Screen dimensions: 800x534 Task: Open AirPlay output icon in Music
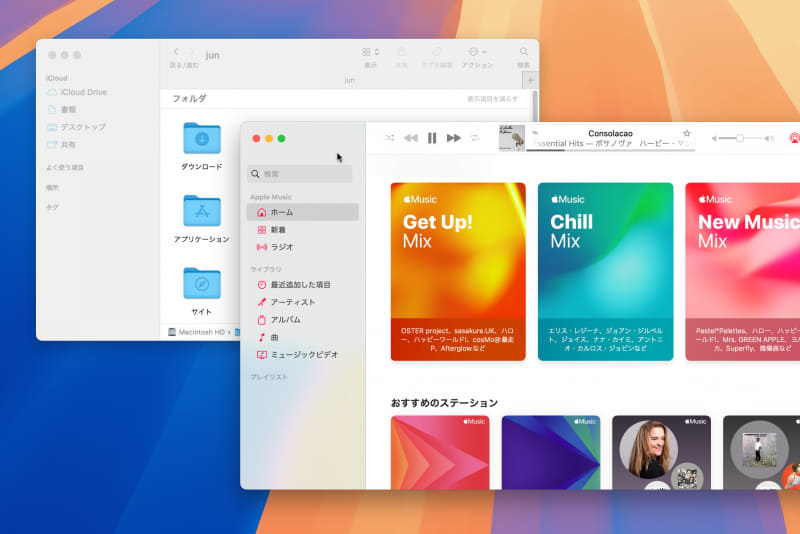794,138
